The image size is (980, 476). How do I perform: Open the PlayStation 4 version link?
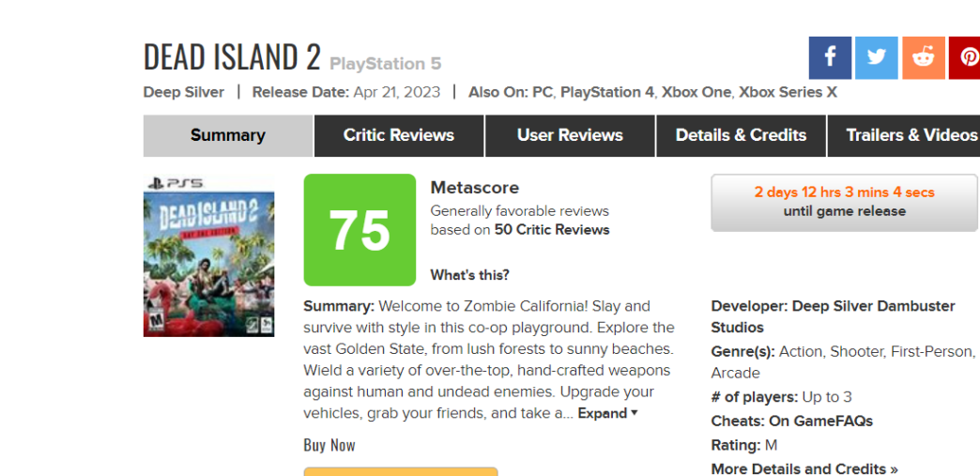[607, 92]
